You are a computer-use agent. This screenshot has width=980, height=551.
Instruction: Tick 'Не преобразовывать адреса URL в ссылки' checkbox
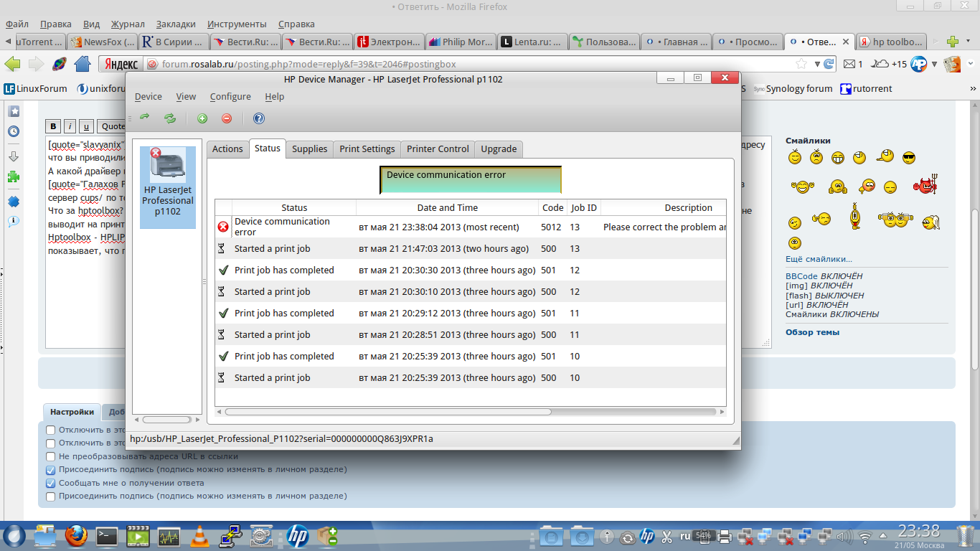(50, 456)
